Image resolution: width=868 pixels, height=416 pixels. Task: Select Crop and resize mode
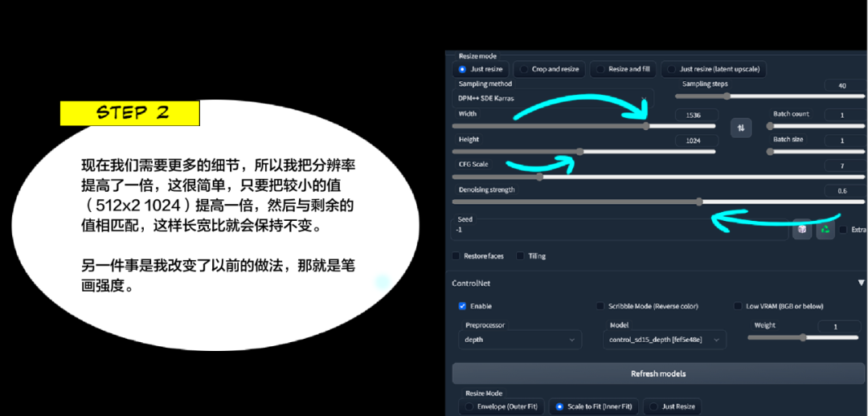[x=549, y=69]
